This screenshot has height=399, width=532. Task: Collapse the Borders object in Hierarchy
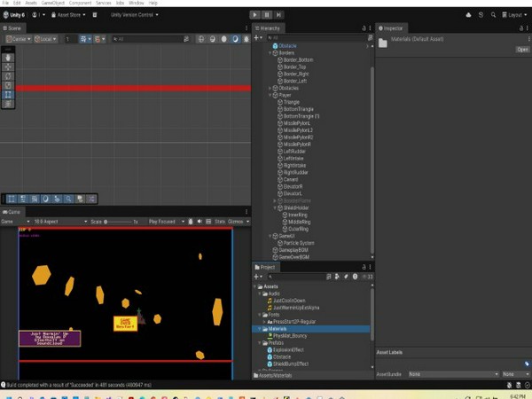270,53
